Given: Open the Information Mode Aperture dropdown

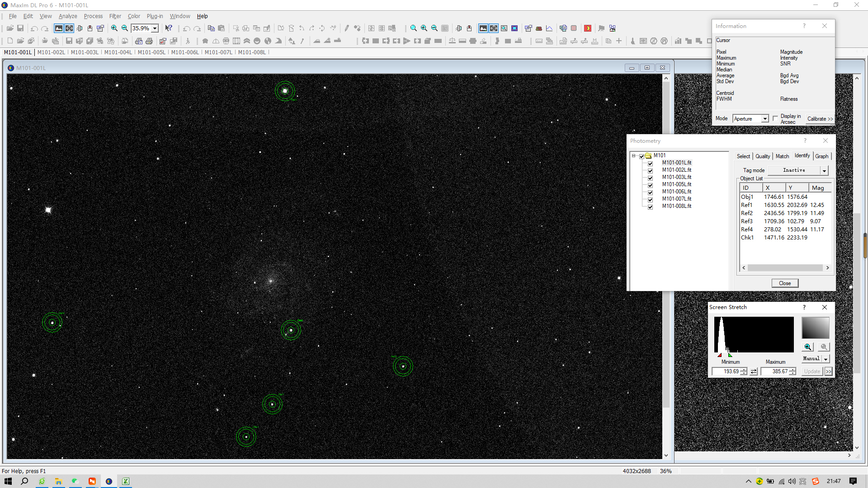Looking at the screenshot, I should pyautogui.click(x=765, y=119).
